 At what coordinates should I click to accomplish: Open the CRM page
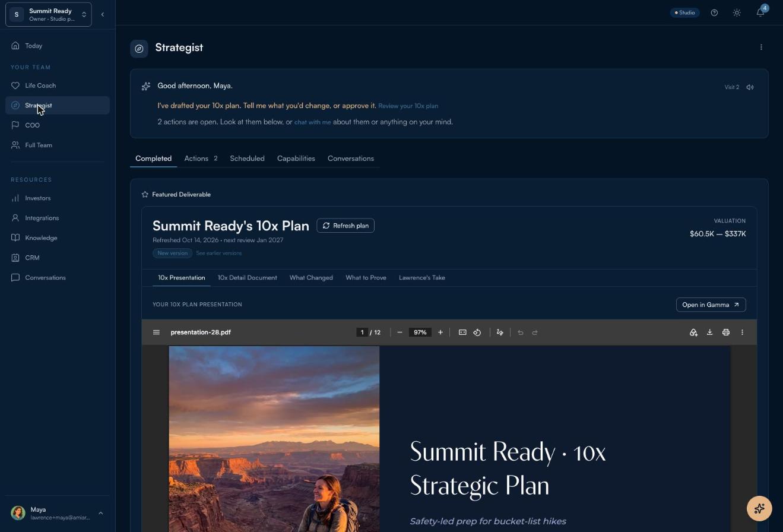pos(58,258)
